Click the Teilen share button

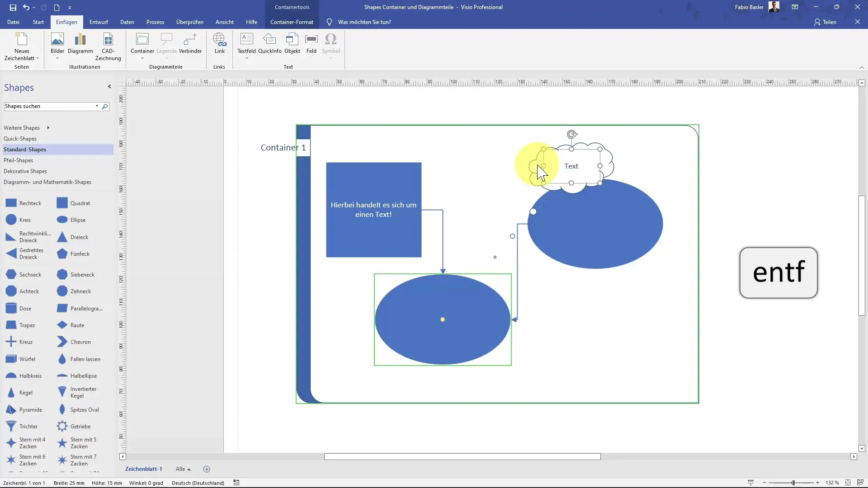coord(825,22)
